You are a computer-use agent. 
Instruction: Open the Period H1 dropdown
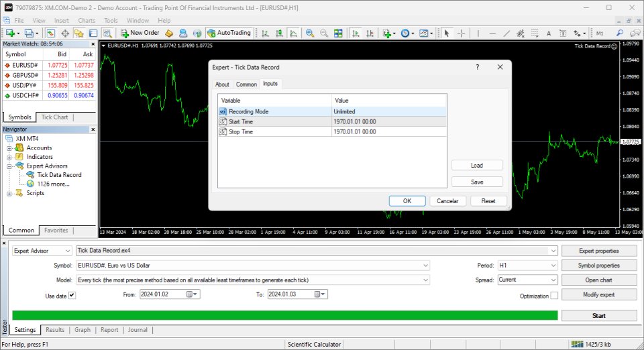point(527,266)
